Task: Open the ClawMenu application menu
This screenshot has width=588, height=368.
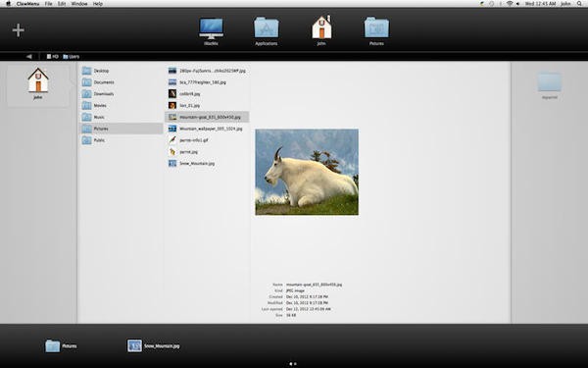Action: pyautogui.click(x=27, y=4)
